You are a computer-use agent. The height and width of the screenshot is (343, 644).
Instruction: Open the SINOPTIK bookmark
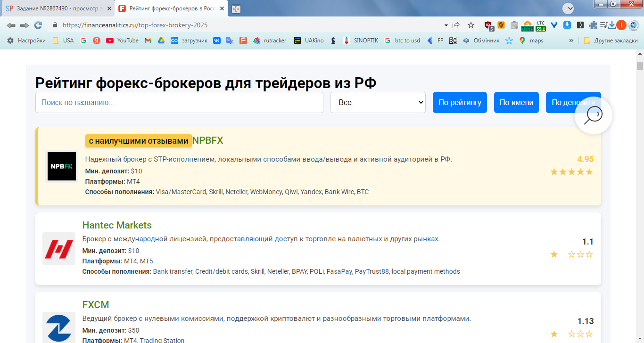361,41
